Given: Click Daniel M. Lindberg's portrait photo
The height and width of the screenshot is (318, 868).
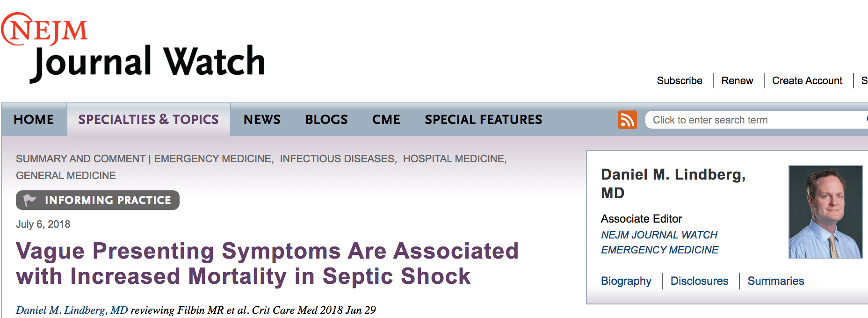Looking at the screenshot, I should 825,210.
